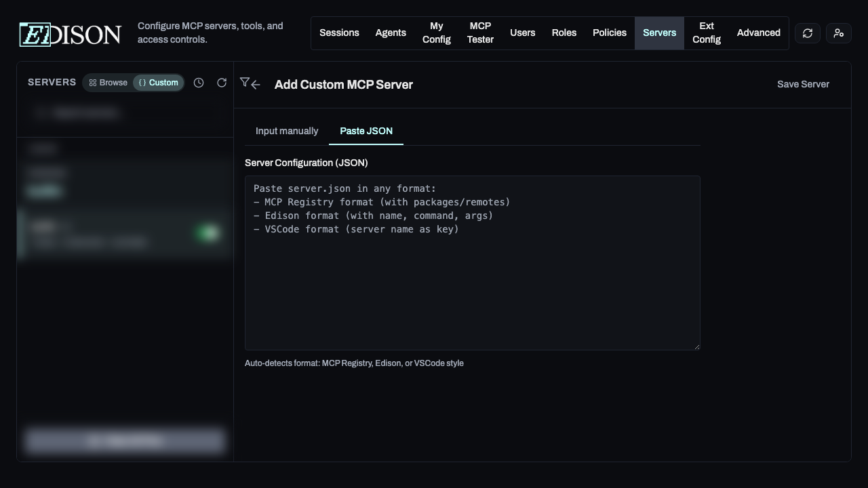Viewport: 868px width, 488px height.
Task: Click the sync icon in the top-right header
Action: tap(807, 33)
